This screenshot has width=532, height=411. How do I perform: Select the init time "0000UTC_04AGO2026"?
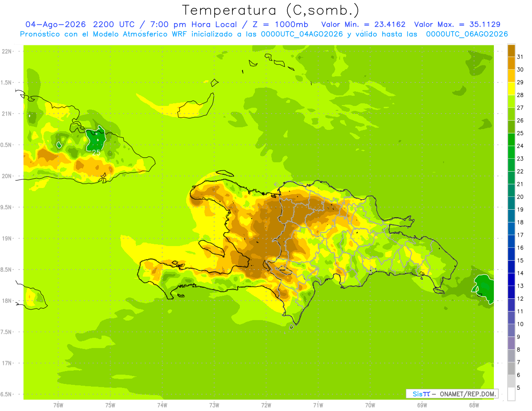tap(302, 34)
